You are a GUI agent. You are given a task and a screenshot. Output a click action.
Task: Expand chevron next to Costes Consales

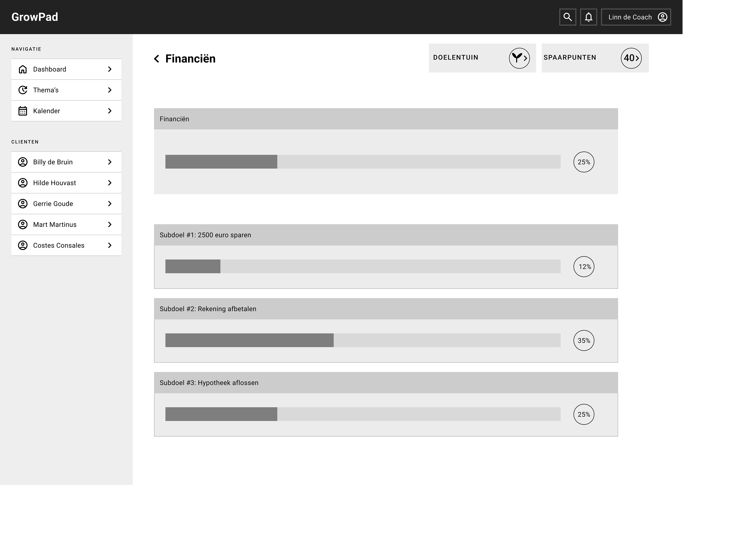[x=110, y=245]
